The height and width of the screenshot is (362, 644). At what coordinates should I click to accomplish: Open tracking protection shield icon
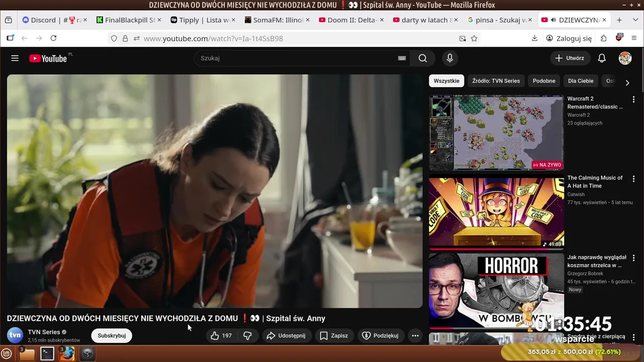[114, 38]
